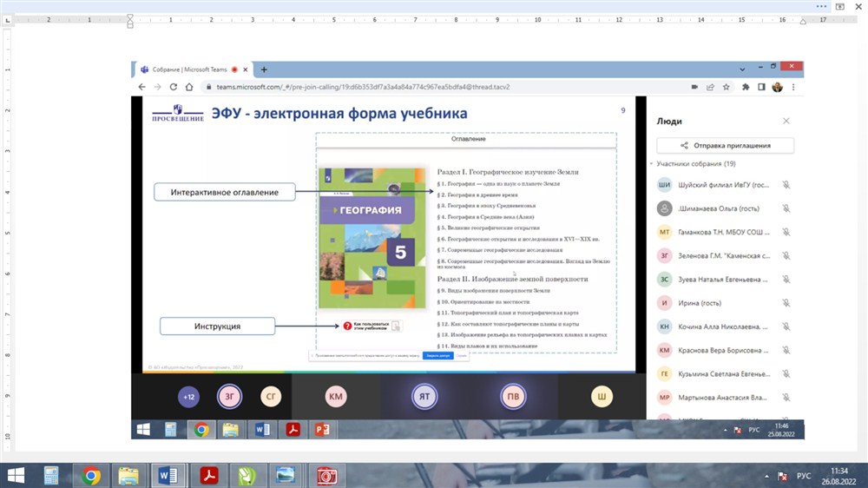Image resolution: width=868 pixels, height=488 pixels.
Task: Open new browser tab with plus icon
Action: pos(264,69)
